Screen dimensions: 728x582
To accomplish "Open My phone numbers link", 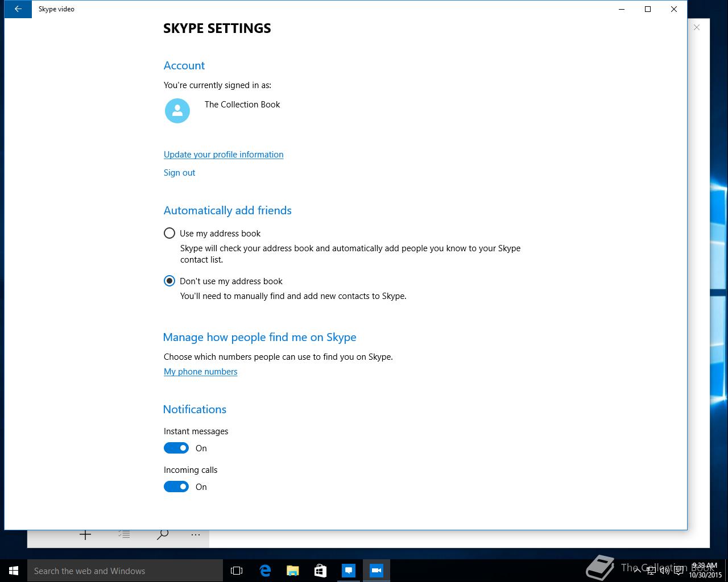I will (x=201, y=372).
